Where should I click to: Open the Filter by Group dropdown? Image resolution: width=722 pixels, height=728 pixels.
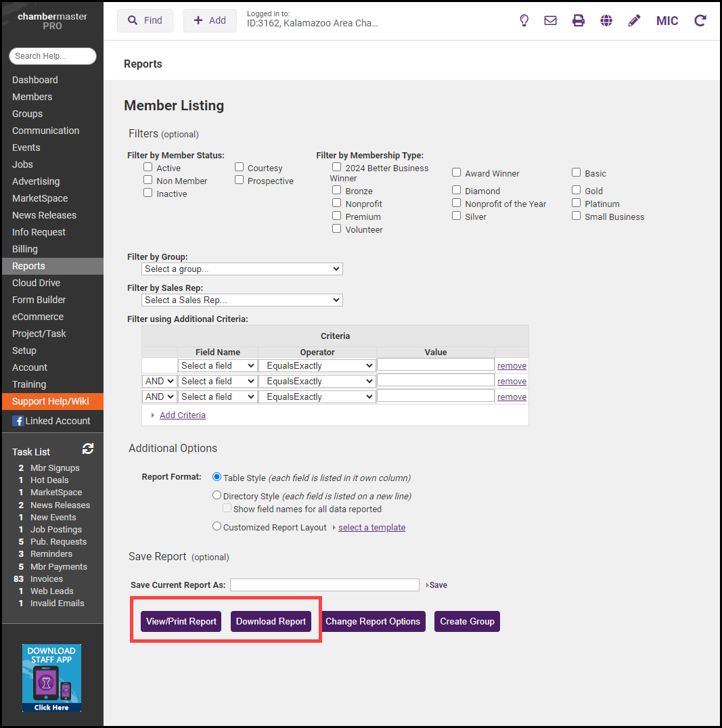(242, 269)
